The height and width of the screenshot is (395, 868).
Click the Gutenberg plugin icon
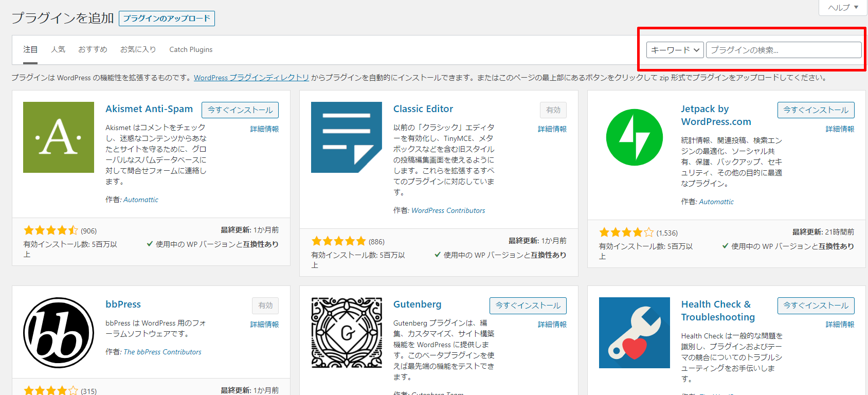346,332
